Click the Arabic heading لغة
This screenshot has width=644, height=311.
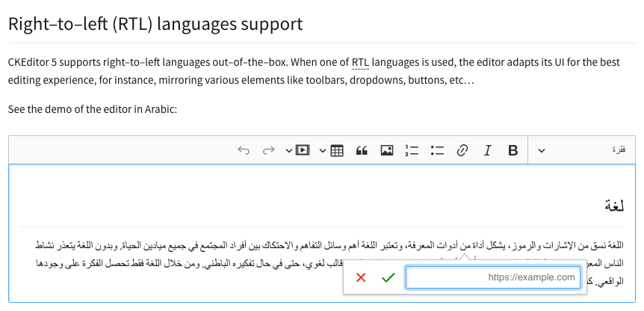click(614, 205)
